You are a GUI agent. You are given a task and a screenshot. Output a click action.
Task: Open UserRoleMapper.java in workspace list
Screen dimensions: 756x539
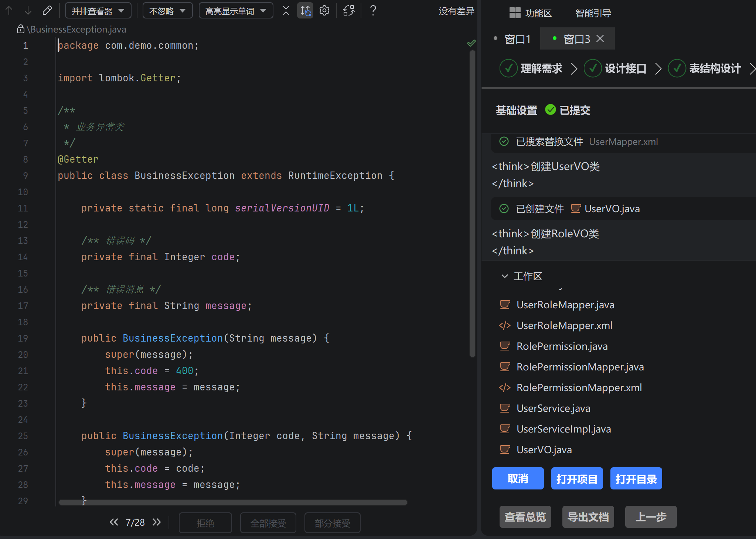click(x=565, y=305)
